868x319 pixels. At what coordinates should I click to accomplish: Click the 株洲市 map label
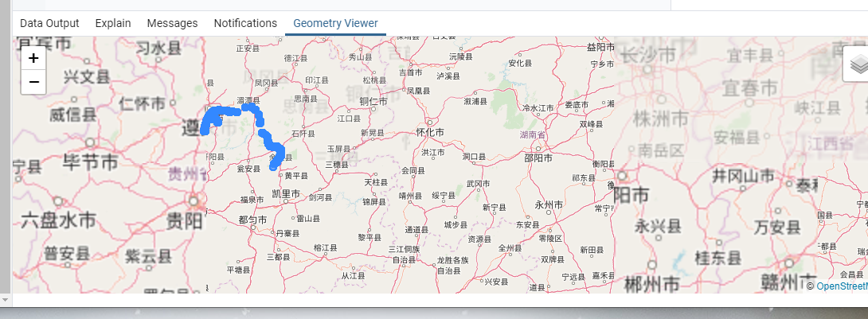(661, 119)
